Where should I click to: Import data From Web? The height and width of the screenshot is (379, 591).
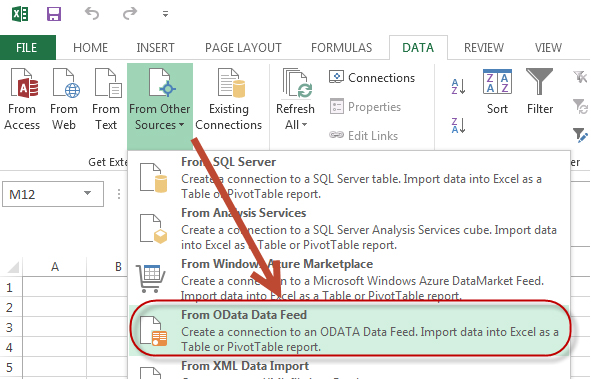point(64,100)
